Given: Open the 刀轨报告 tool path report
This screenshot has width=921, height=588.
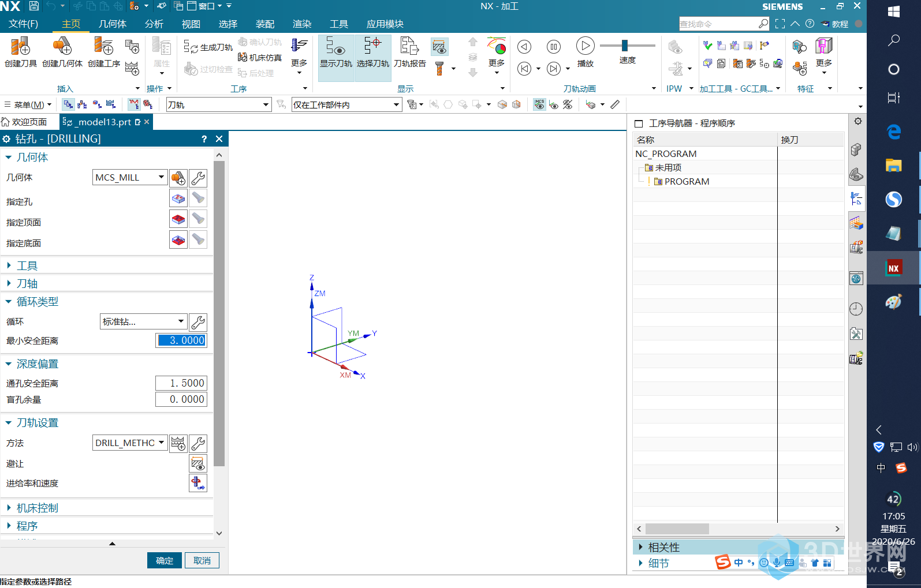Looking at the screenshot, I should tap(410, 53).
